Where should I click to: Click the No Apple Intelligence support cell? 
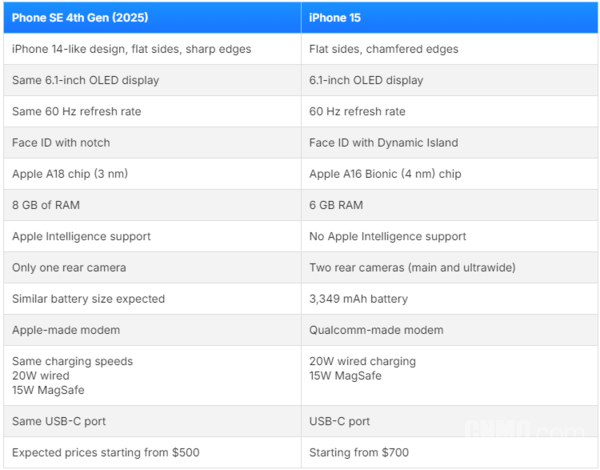pyautogui.click(x=450, y=236)
